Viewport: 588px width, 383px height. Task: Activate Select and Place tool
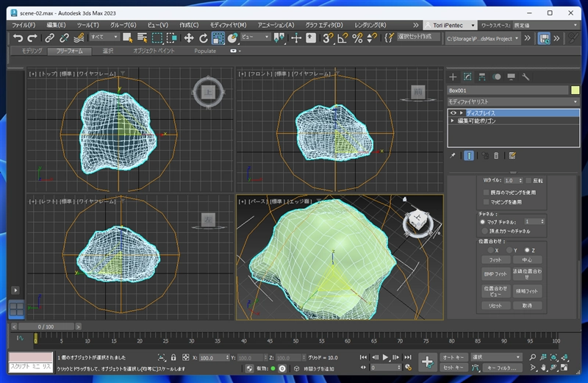[x=232, y=38]
